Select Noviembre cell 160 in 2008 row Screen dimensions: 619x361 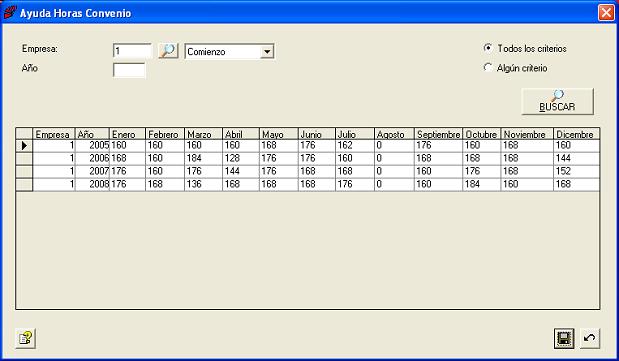[527, 185]
